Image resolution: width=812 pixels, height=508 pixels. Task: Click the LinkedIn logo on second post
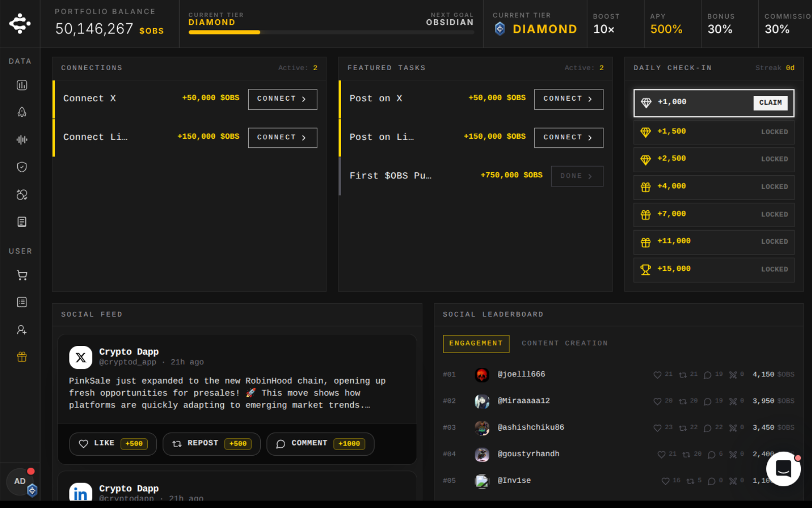click(x=81, y=493)
